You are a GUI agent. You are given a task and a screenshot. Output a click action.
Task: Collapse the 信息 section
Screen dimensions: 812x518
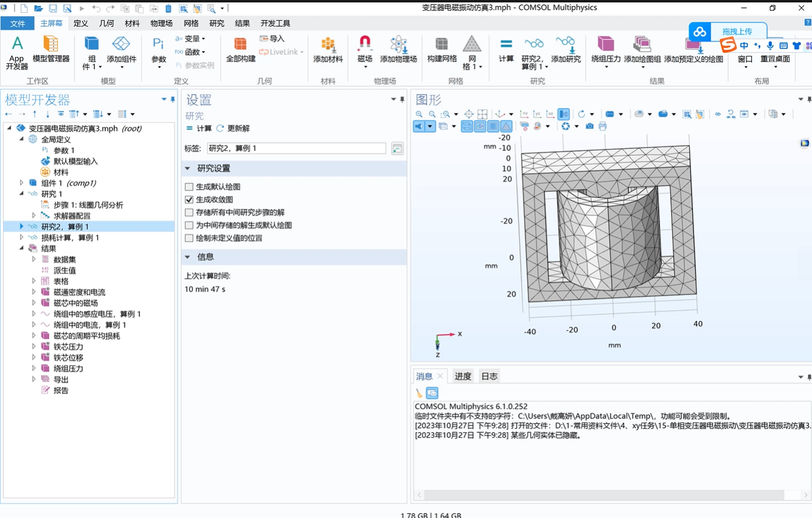(187, 257)
